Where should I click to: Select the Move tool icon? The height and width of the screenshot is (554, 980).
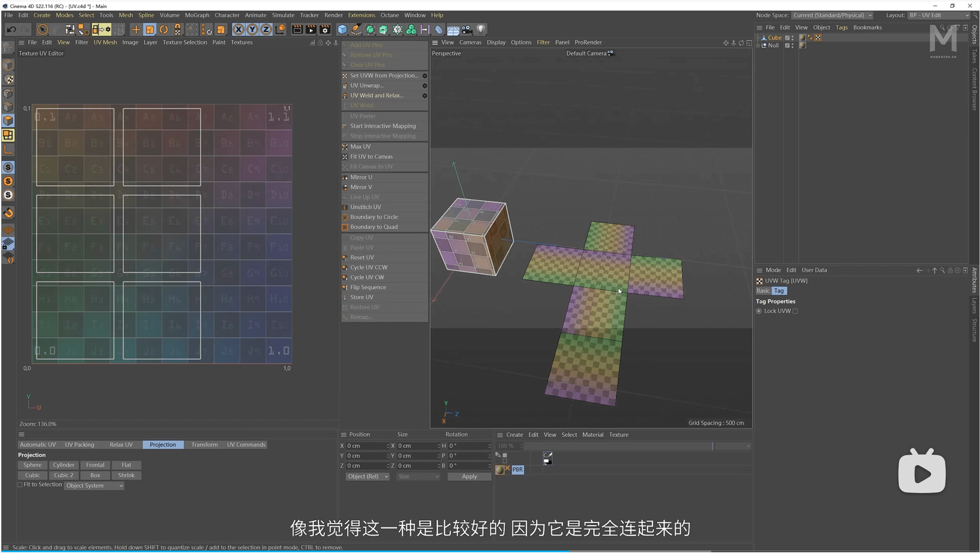(x=136, y=30)
